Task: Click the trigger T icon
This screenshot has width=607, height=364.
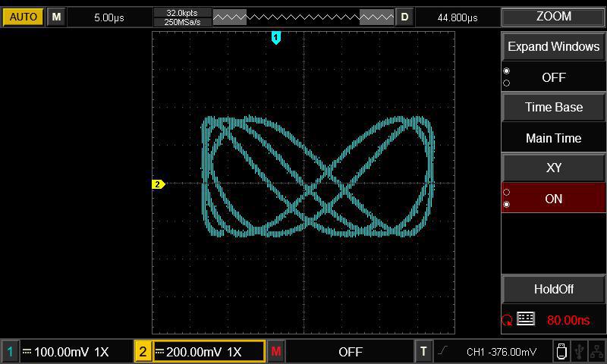Action: tap(423, 352)
